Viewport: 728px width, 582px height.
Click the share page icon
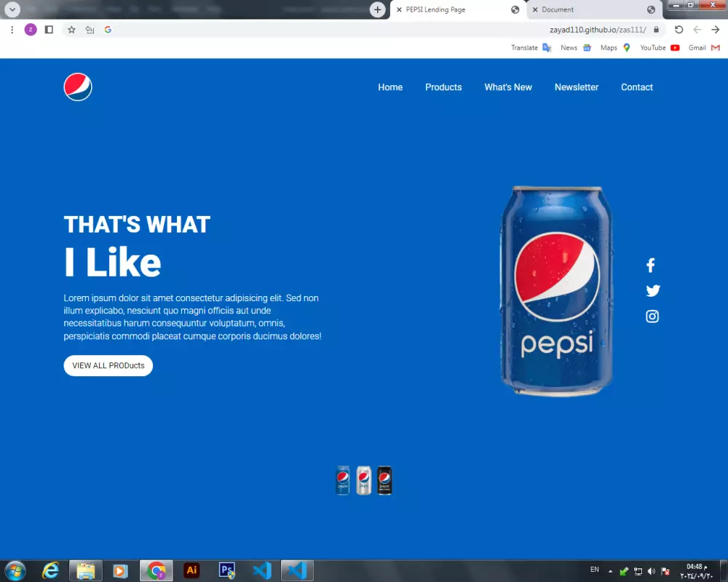coord(90,30)
